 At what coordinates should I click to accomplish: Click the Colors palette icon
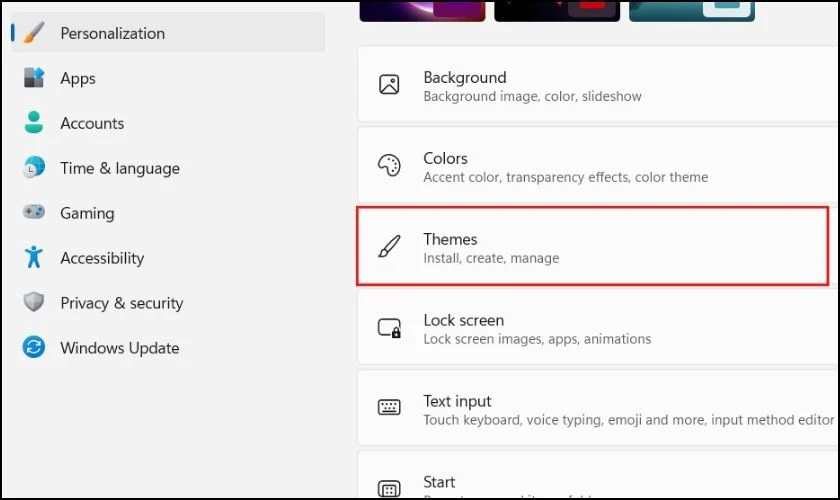(x=389, y=166)
